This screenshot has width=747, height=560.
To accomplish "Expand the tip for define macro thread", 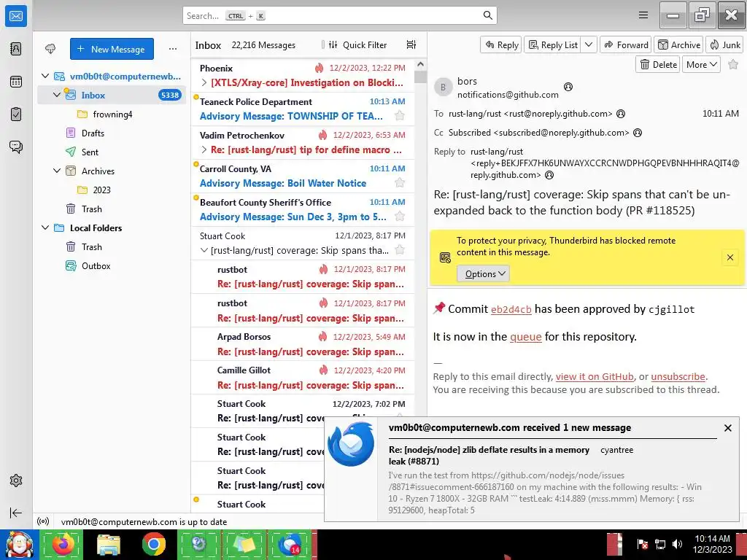I will coord(204,150).
